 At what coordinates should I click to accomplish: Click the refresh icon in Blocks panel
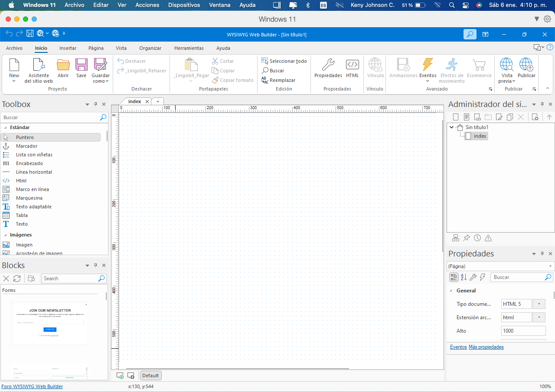click(x=17, y=279)
